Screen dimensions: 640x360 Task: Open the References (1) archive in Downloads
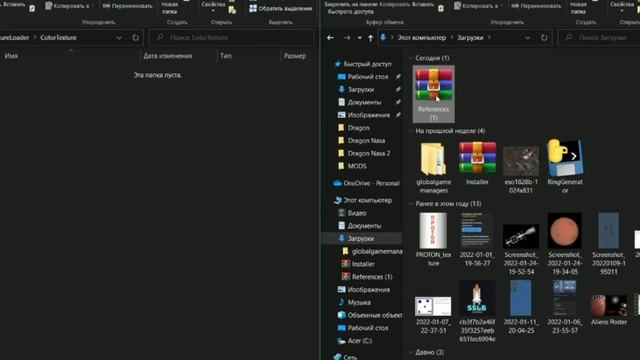point(433,94)
